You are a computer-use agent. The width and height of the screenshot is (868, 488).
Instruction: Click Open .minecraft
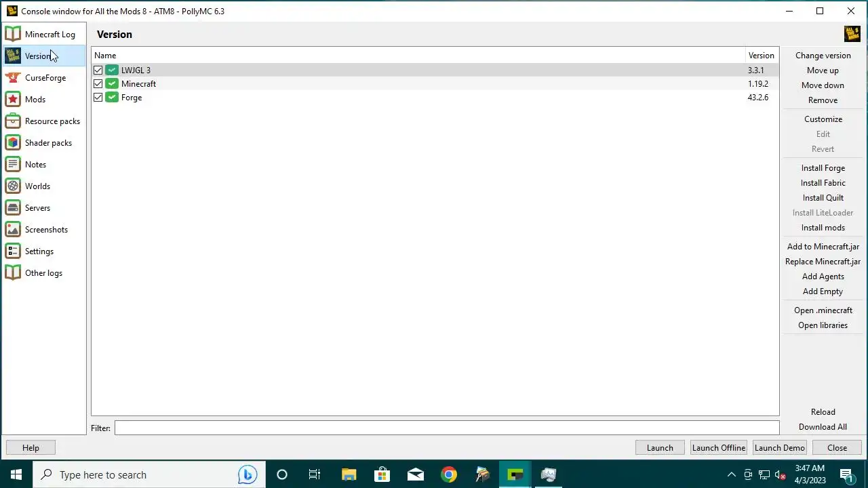(x=823, y=310)
